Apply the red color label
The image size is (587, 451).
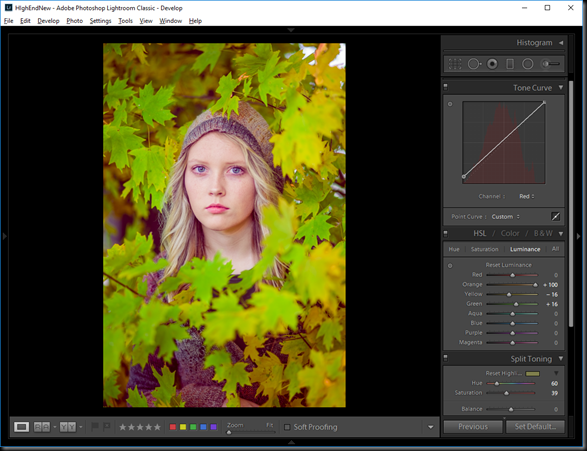[x=173, y=427]
